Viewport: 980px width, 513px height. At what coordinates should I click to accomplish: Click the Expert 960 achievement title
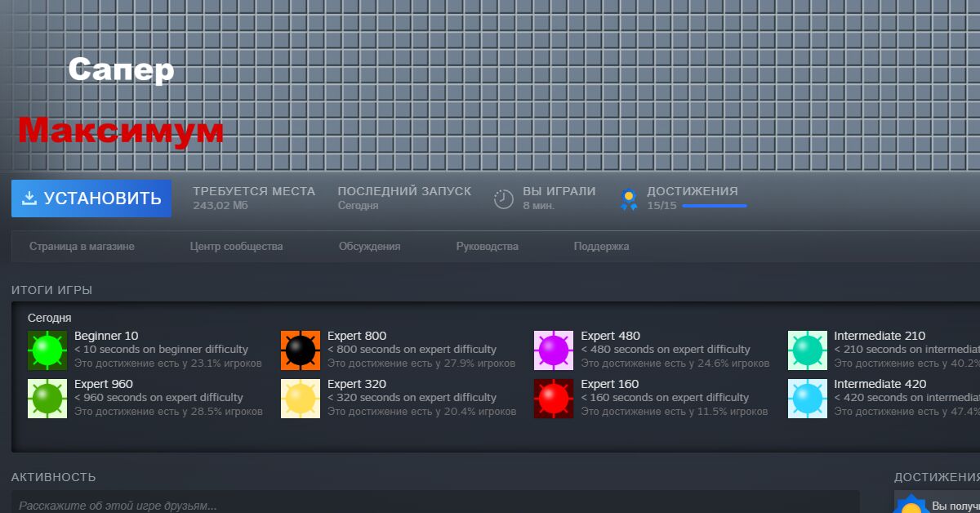(104, 384)
